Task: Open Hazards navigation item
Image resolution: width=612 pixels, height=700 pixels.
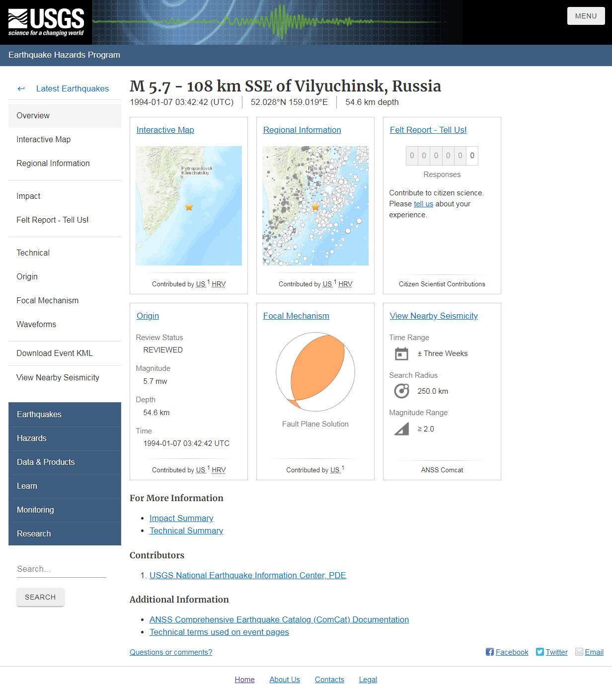Action: (65, 438)
